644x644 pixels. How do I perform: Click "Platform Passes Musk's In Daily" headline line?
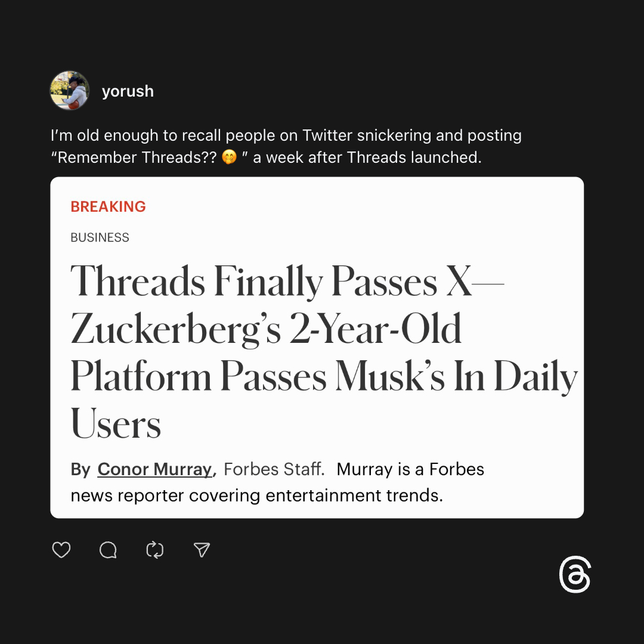tap(324, 377)
